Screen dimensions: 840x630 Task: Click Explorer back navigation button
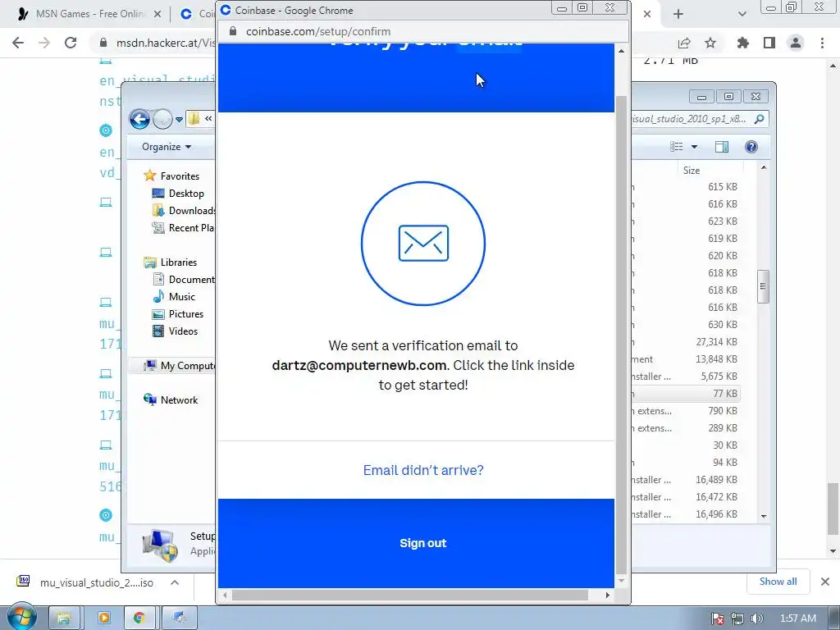click(139, 119)
